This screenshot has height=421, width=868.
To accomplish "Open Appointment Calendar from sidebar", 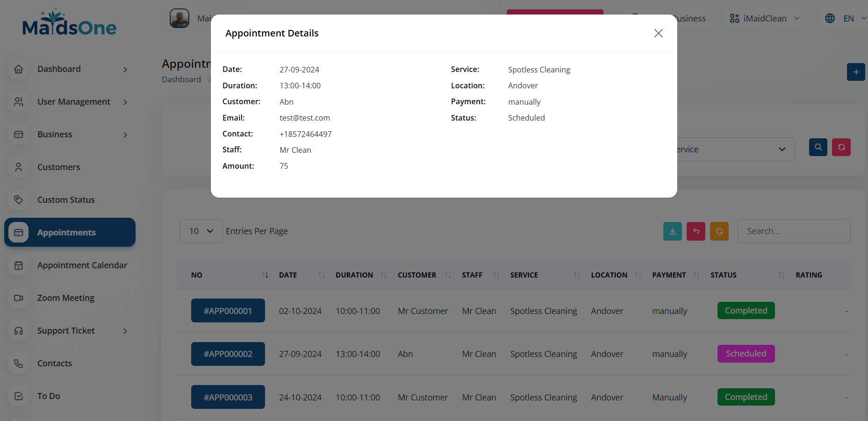I will pyautogui.click(x=82, y=265).
